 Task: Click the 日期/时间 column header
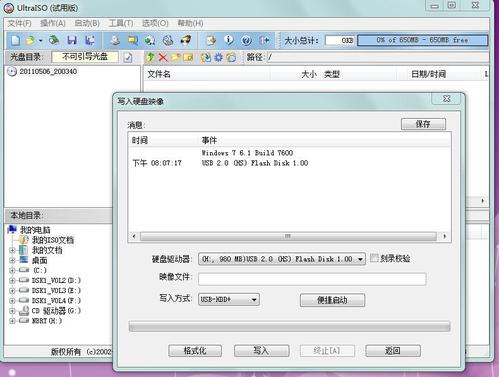[428, 74]
